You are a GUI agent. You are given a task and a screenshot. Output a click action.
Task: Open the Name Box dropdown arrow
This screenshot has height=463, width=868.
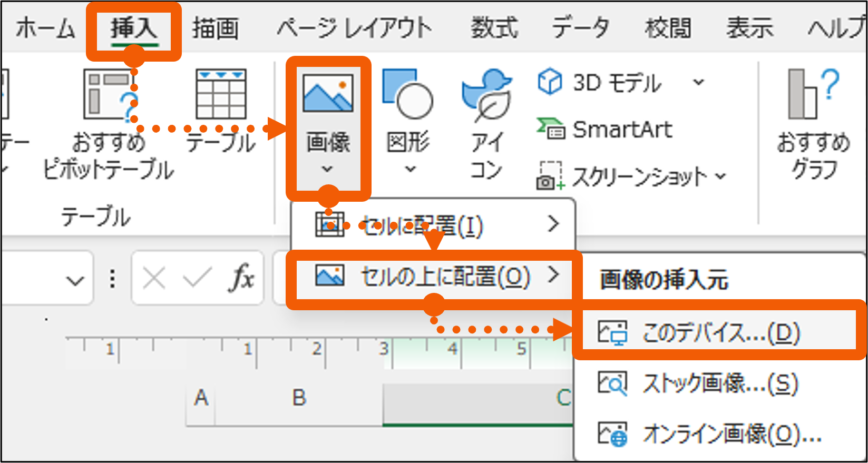pos(75,280)
